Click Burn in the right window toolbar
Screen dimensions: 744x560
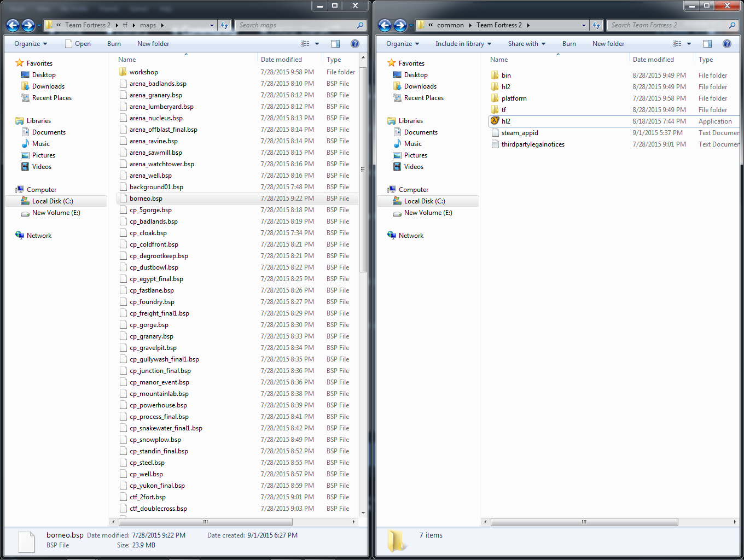coord(569,44)
